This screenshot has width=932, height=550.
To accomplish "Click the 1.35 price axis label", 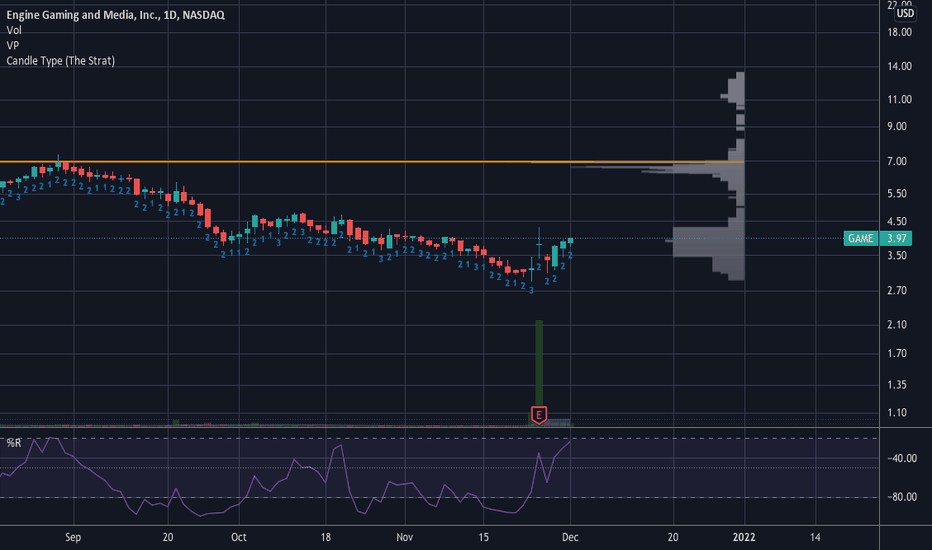I will (x=897, y=385).
